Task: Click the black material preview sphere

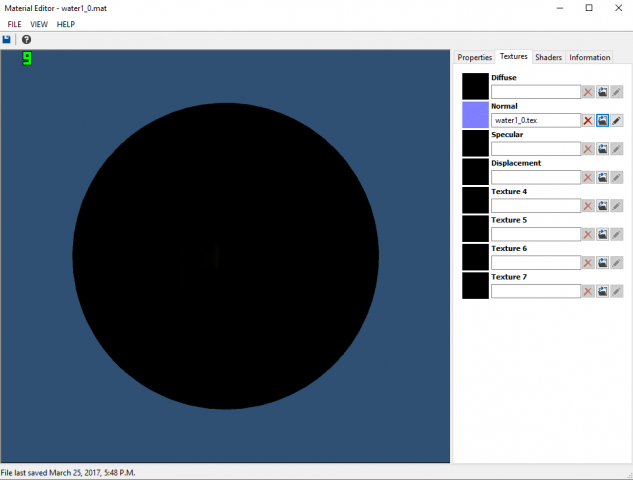Action: [x=226, y=256]
